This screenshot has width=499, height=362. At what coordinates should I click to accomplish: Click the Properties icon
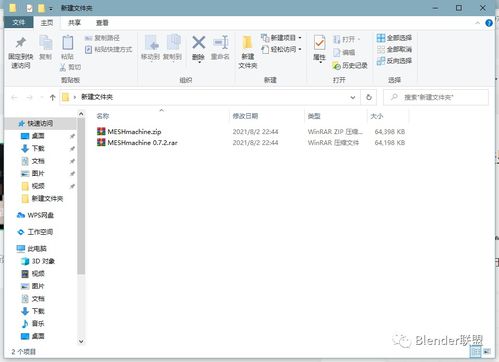pos(319,43)
